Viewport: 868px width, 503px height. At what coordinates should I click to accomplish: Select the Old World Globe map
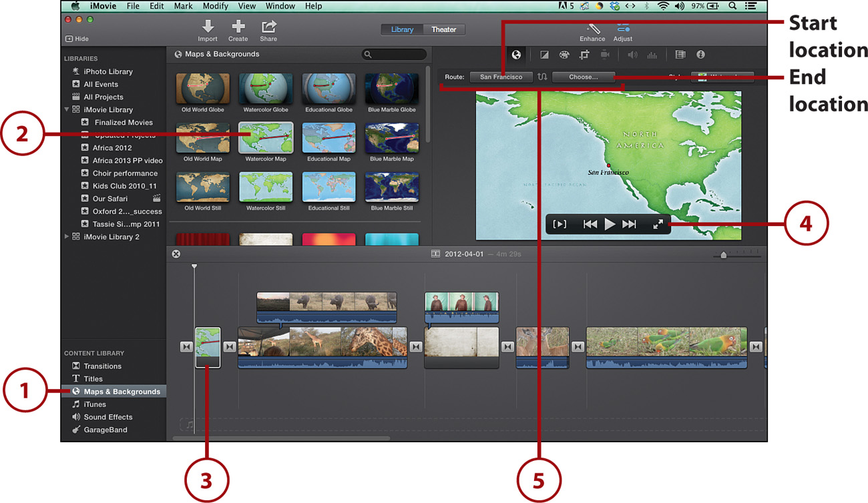click(x=203, y=89)
